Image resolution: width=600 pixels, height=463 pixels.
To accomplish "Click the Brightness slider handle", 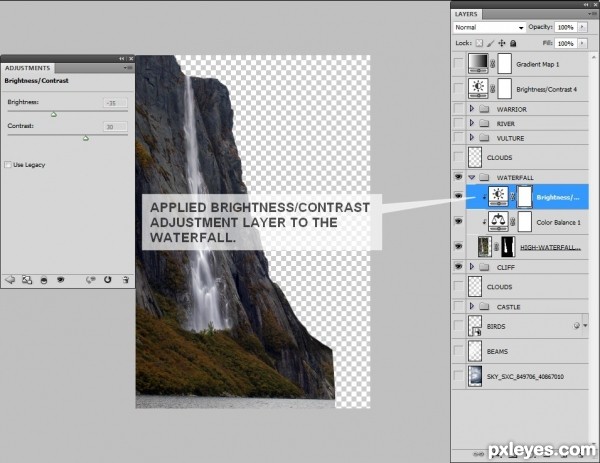I will pos(54,114).
